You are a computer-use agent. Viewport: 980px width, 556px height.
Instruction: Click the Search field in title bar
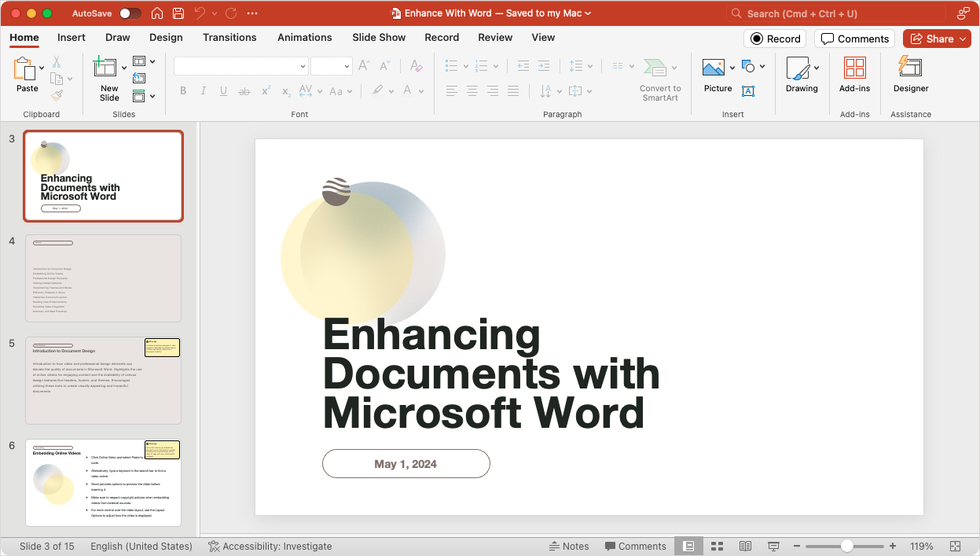835,13
